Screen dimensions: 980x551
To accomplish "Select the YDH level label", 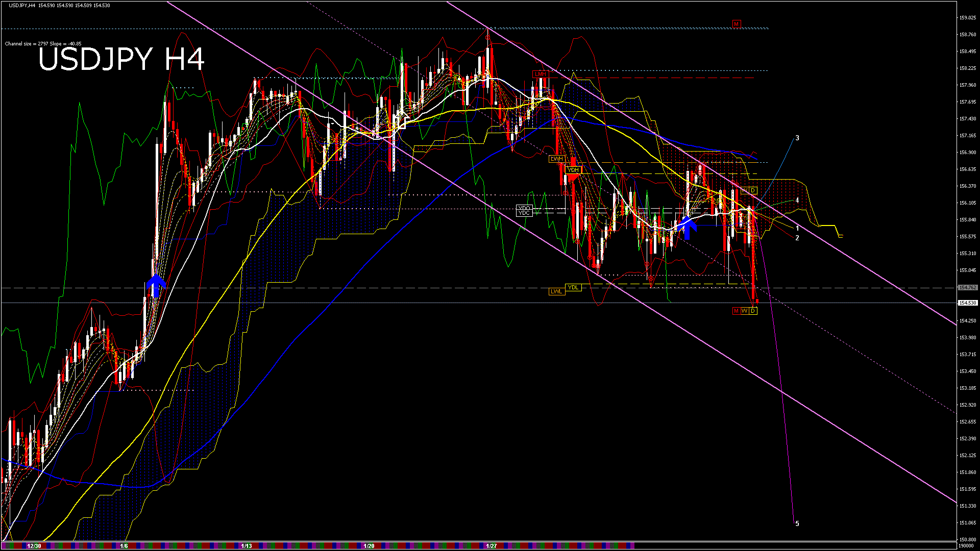I will coord(573,170).
